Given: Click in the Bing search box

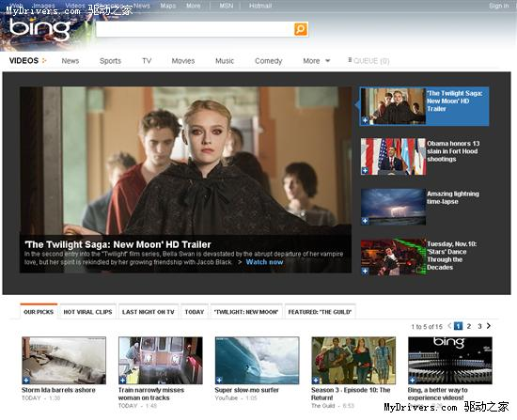Looking at the screenshot, I should coord(195,29).
